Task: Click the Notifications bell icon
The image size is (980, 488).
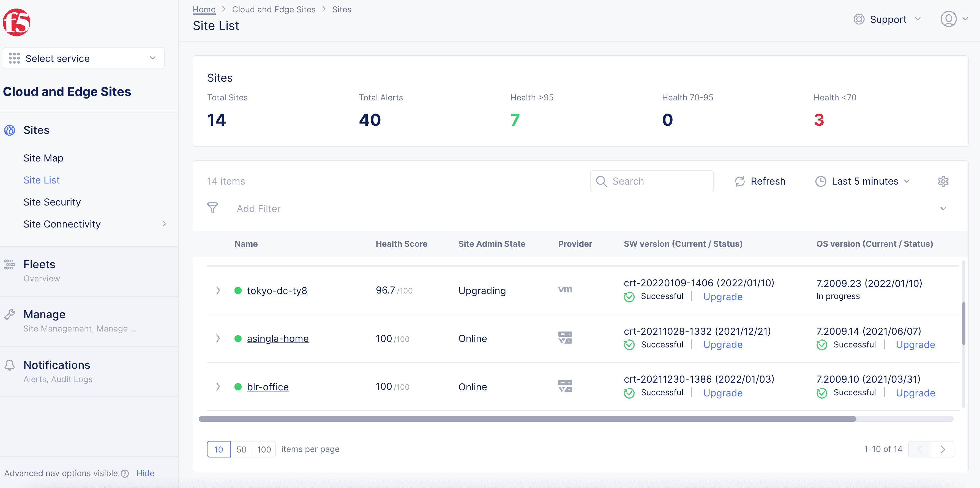Action: (x=10, y=365)
